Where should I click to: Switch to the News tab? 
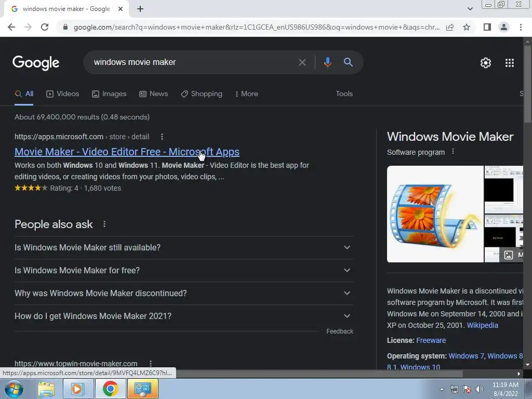point(154,94)
